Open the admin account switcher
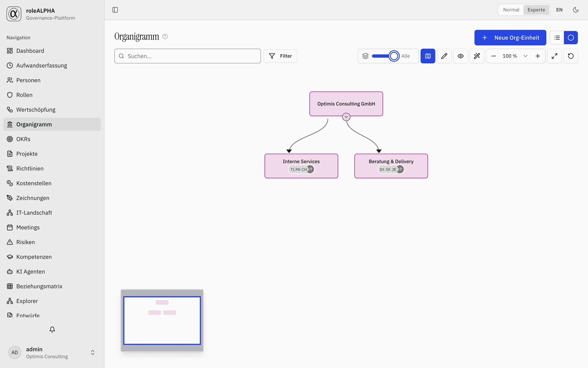This screenshot has height=368, width=588. coord(52,352)
